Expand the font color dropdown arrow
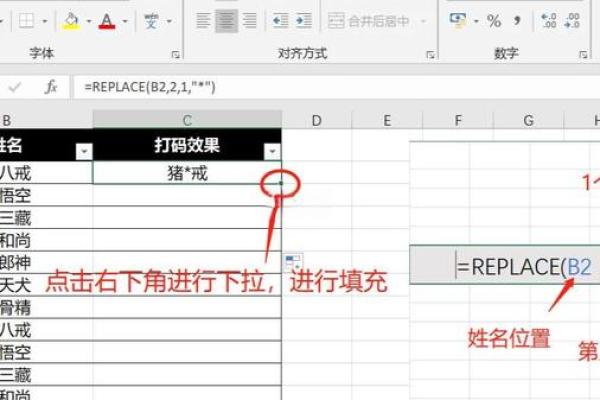The height and width of the screenshot is (400, 600). pos(125,21)
